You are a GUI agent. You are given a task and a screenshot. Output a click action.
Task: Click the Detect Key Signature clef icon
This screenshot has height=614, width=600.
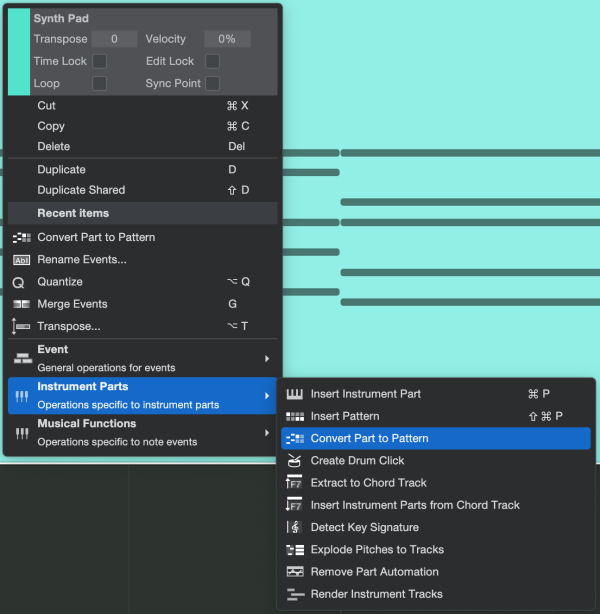[x=294, y=527]
